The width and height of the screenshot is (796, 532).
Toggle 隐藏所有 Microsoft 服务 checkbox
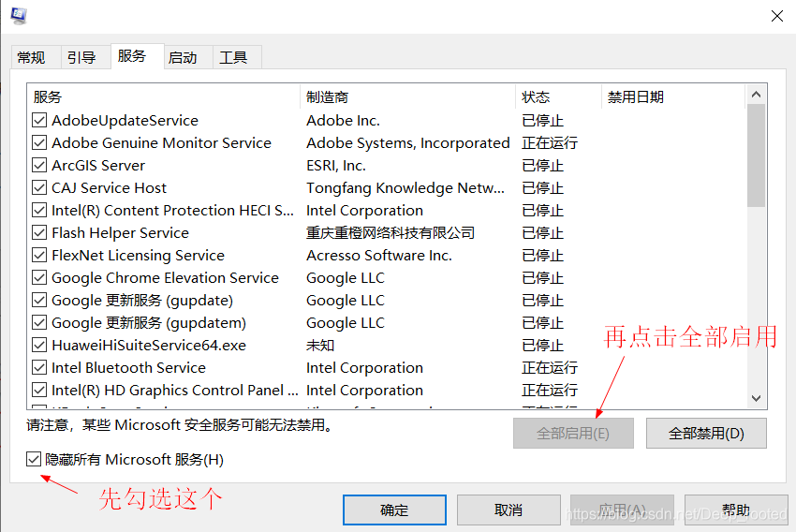[34, 459]
